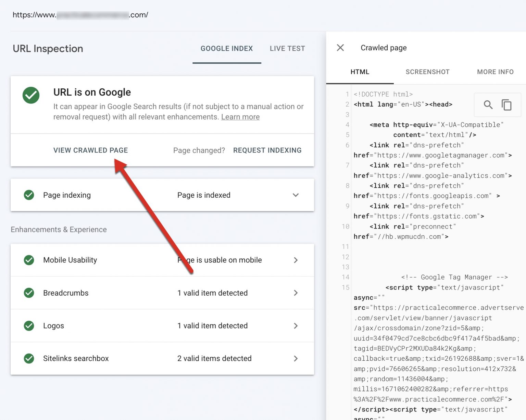Open the More Info tab
Image resolution: width=526 pixels, height=420 pixels.
495,72
